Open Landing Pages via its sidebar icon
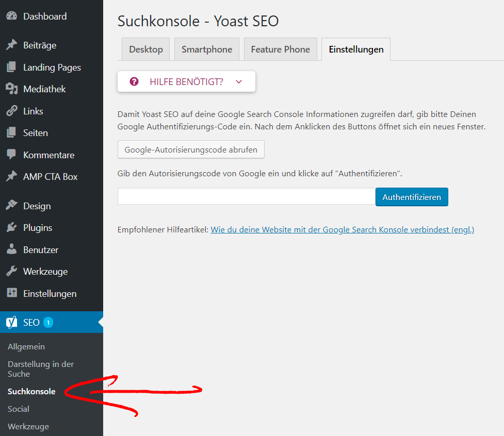This screenshot has width=504, height=436. (x=11, y=67)
